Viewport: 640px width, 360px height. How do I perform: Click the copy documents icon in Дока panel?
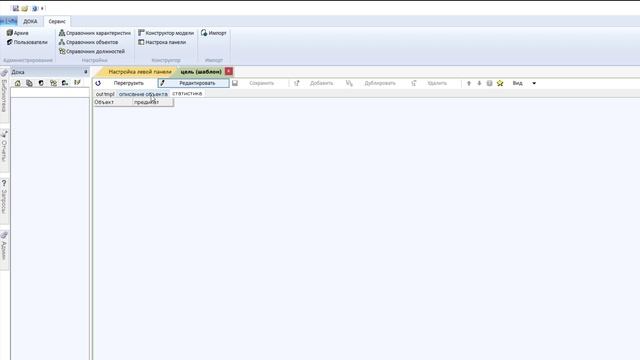29,83
